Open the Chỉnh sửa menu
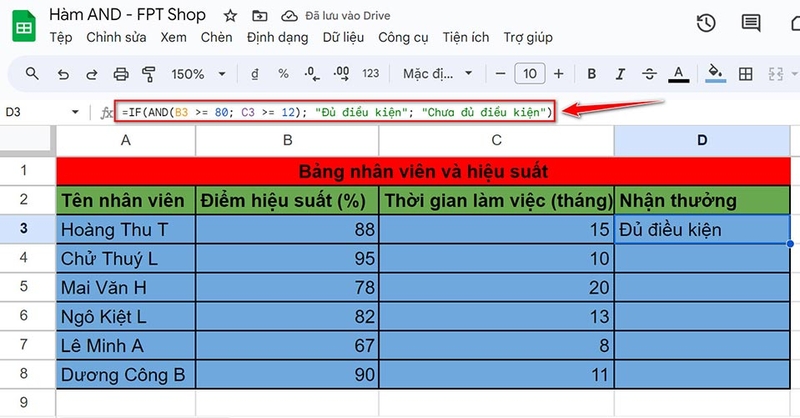Screen dimensions: 800x418 tap(116, 37)
